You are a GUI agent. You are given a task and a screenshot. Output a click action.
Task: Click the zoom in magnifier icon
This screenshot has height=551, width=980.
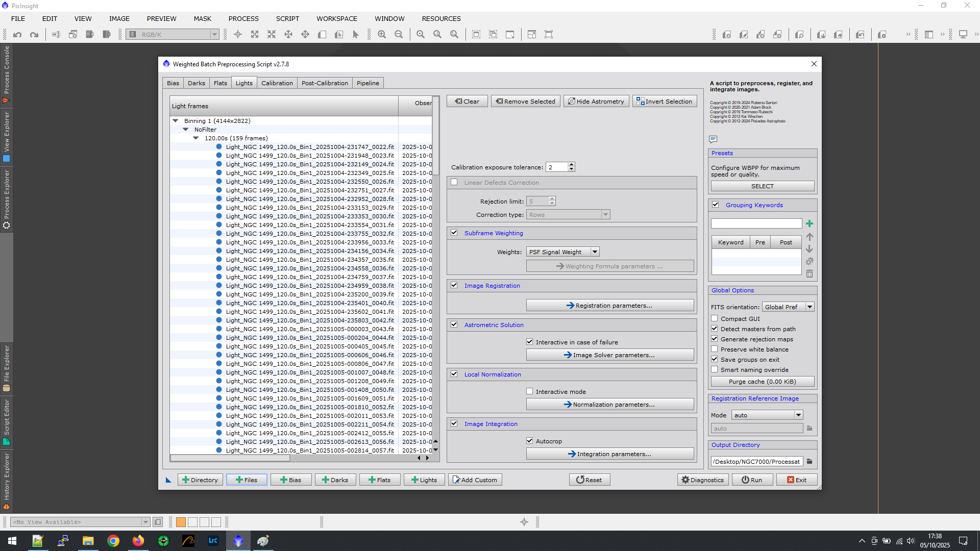pos(381,35)
